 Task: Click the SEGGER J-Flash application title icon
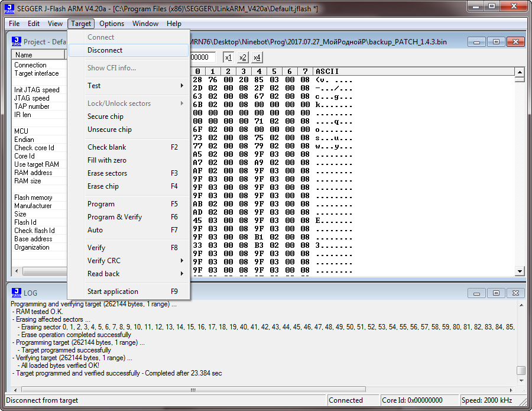tap(8, 8)
